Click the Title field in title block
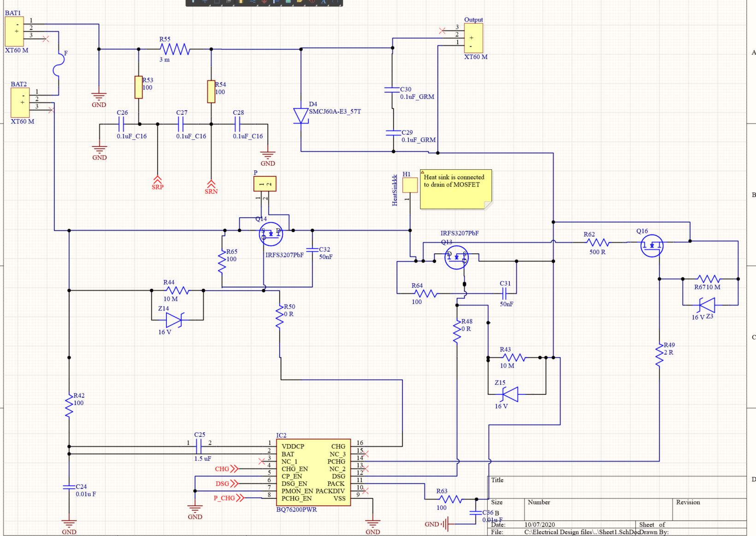Image resolution: width=756 pixels, height=536 pixels. [616, 487]
